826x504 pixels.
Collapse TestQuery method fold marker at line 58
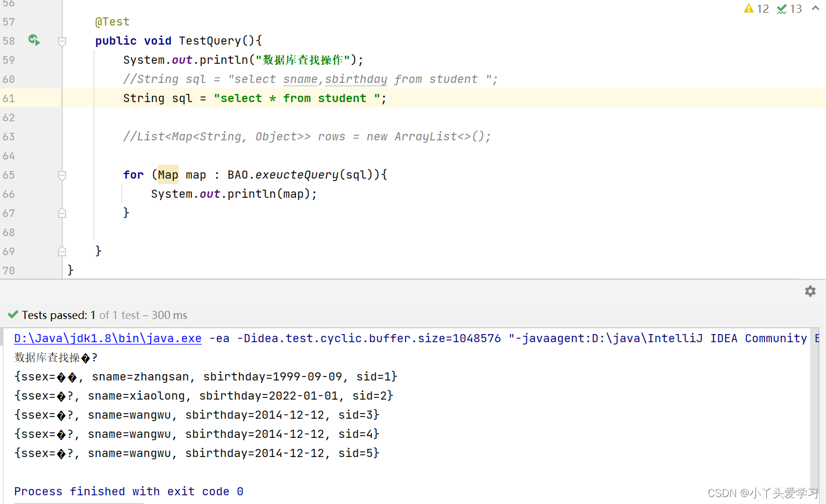coord(62,41)
